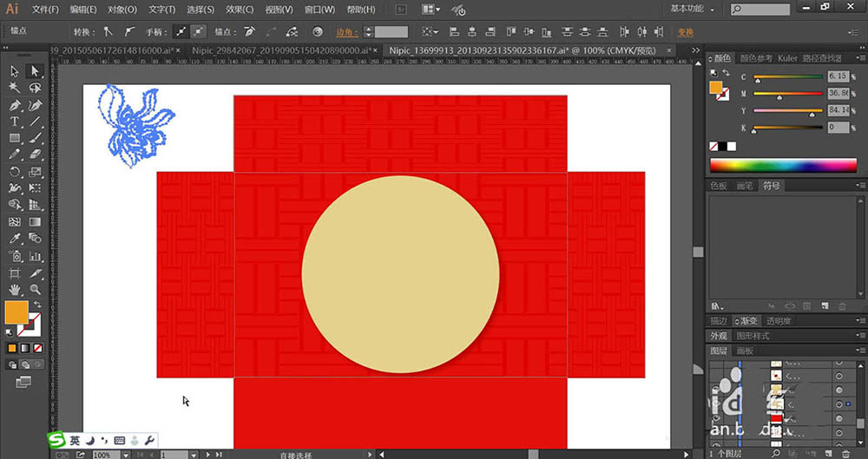The width and height of the screenshot is (868, 459).
Task: Select the Direct Selection arrow tool
Action: click(35, 71)
